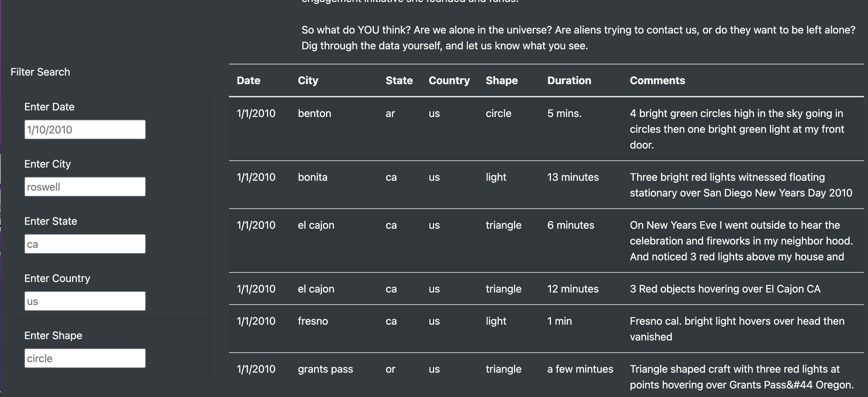Image resolution: width=868 pixels, height=397 pixels.
Task: Click the Country column header
Action: coord(449,81)
